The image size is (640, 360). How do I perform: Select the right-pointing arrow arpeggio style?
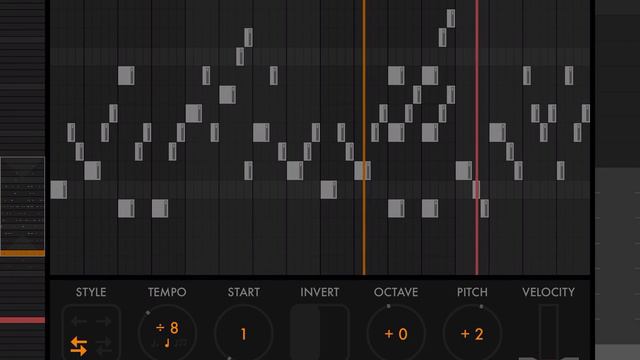[x=103, y=322]
